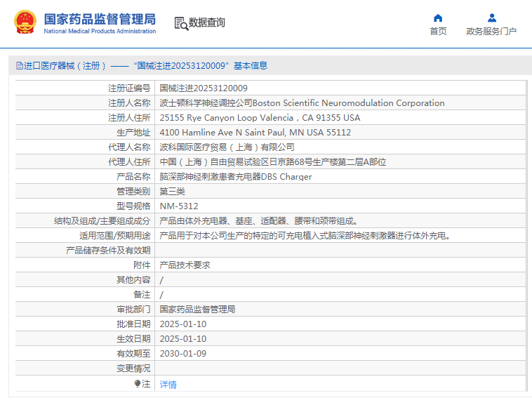
Task: Click the 注册人住所 row label
Action: pyautogui.click(x=129, y=118)
